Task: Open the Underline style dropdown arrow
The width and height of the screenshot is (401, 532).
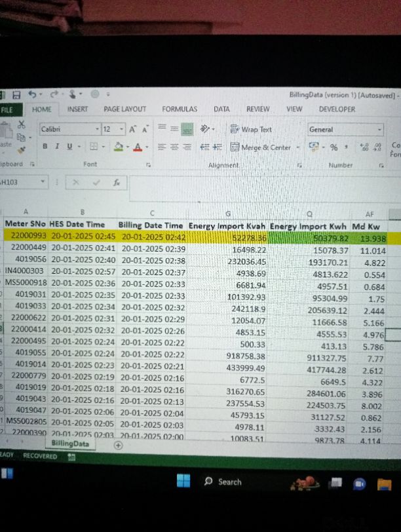Action: coord(79,147)
